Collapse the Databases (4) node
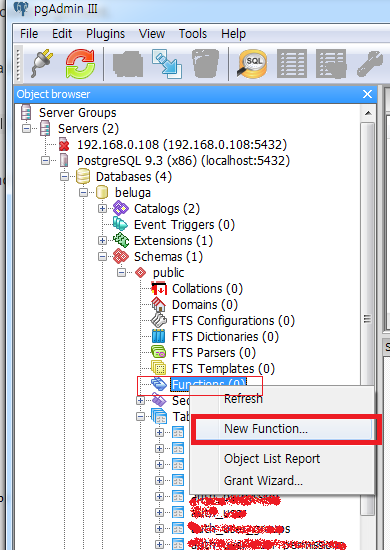390x550 pixels. point(64,176)
